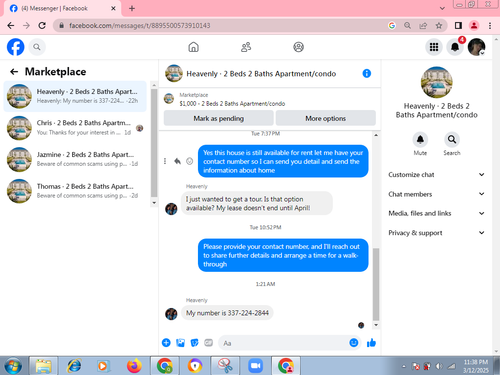
Task: Open more options dots beside message
Action: [x=165, y=161]
